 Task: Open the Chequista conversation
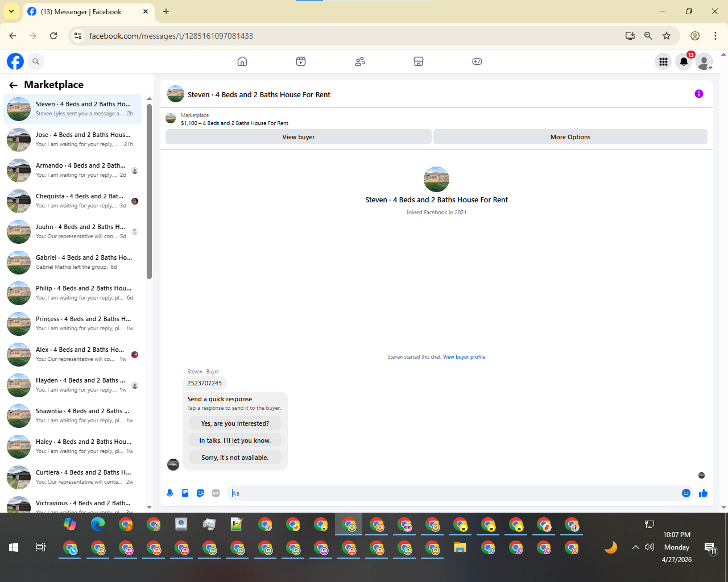(73, 201)
